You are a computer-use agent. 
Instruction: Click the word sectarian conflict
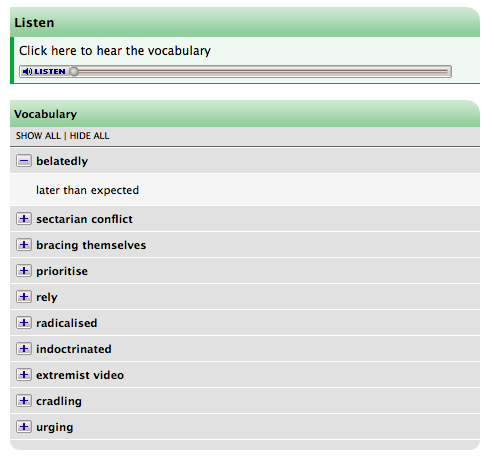pos(84,219)
